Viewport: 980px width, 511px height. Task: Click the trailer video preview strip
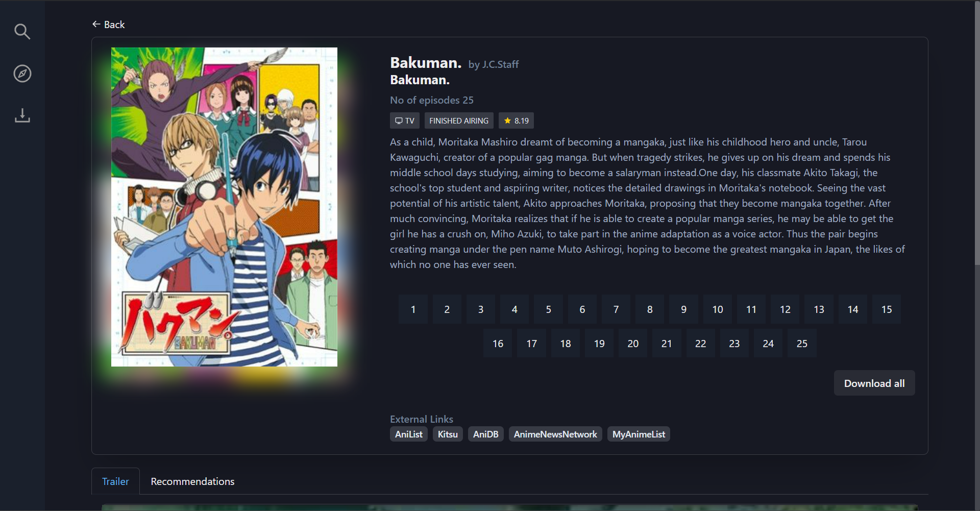509,507
